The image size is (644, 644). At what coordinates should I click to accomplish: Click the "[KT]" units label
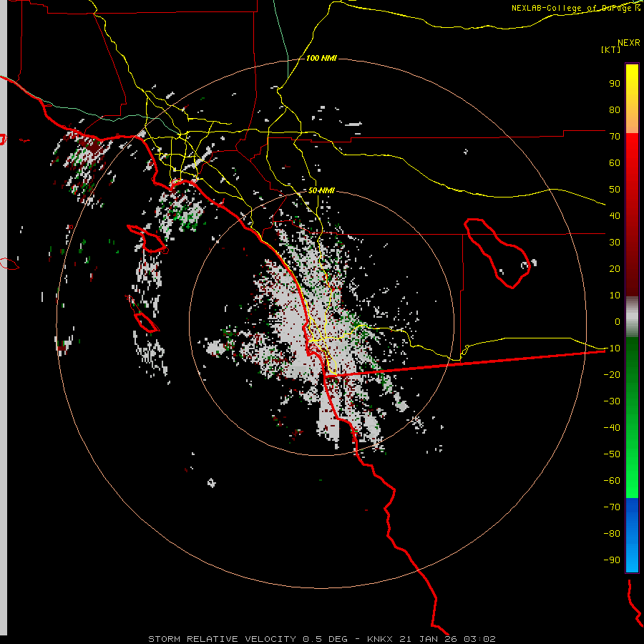[611, 49]
